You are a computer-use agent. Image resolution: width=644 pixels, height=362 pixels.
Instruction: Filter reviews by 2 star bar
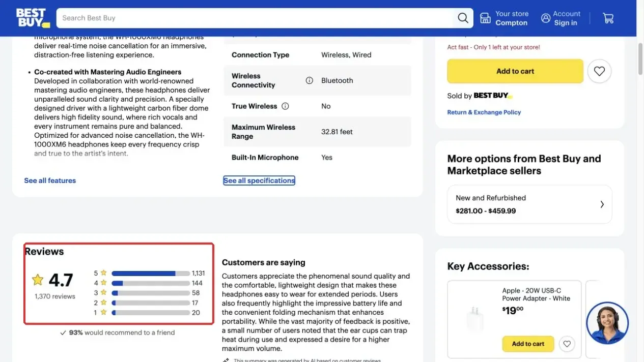151,303
